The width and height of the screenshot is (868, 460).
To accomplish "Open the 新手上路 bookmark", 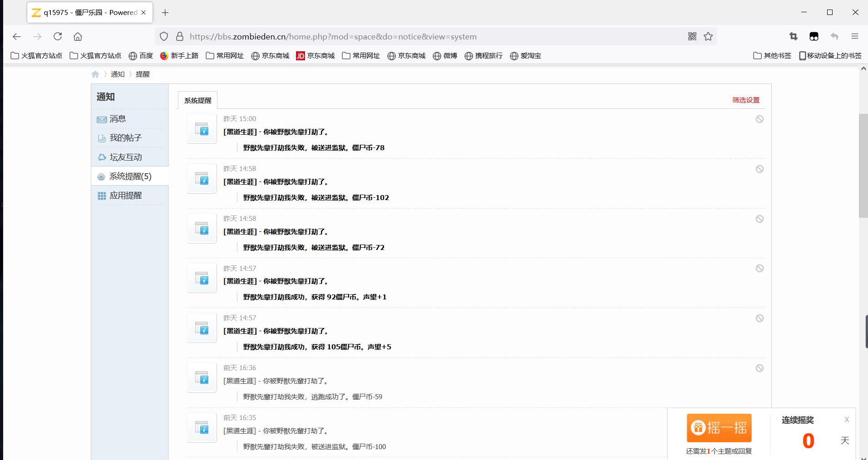I will coord(179,56).
